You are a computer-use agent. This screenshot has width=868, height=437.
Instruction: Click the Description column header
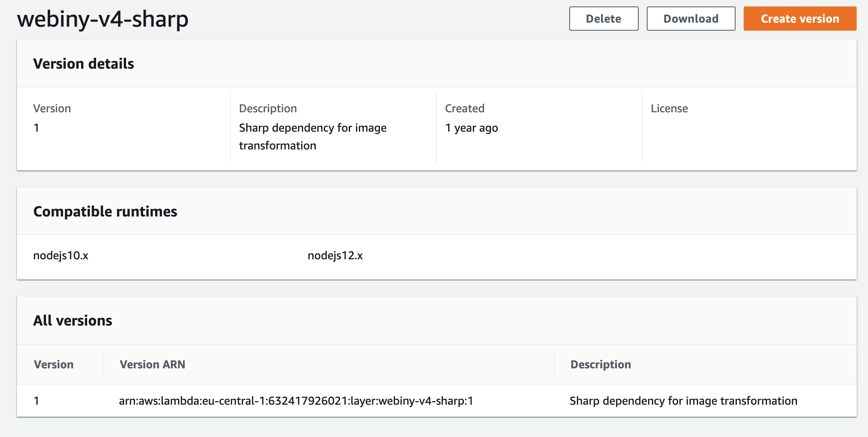[601, 364]
